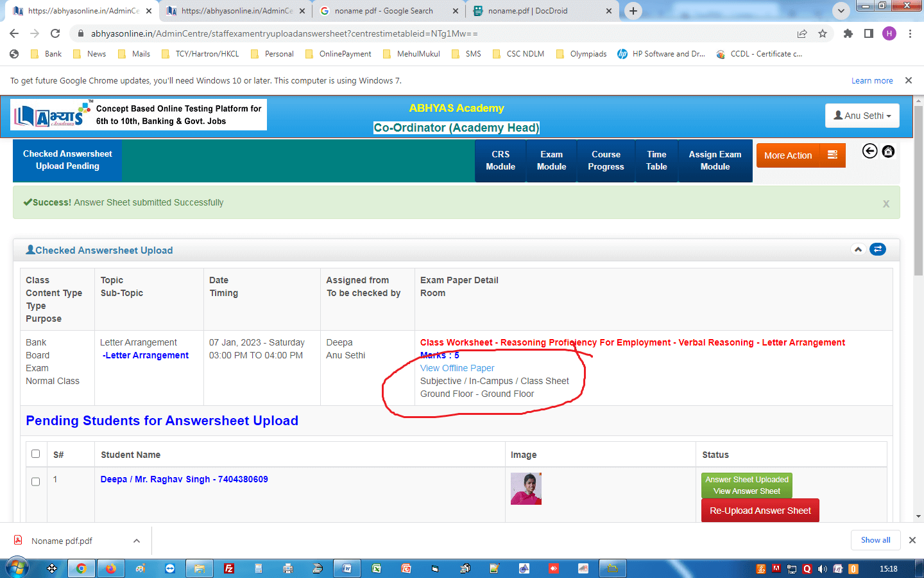Open Chrome extensions puzzle icon
This screenshot has width=924, height=578.
pos(848,33)
